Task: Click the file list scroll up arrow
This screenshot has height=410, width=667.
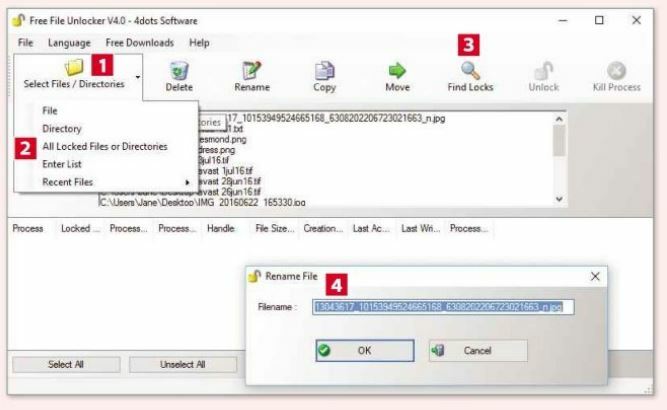Action: click(559, 119)
